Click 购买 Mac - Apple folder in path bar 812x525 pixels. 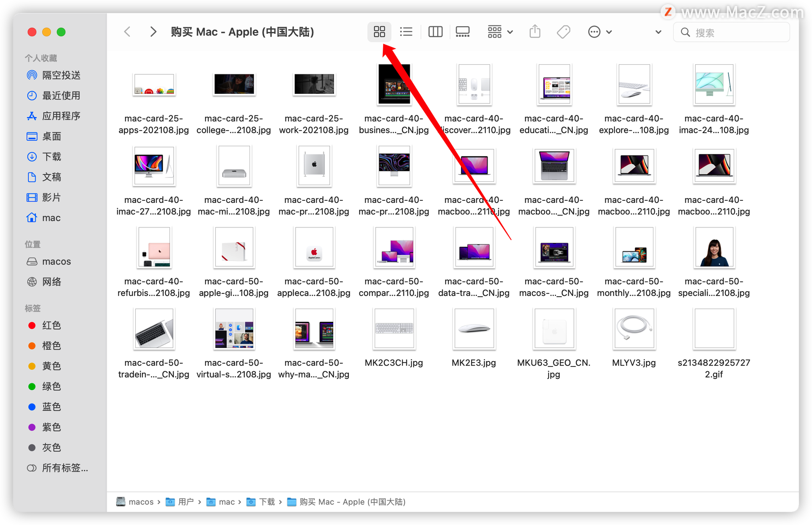pyautogui.click(x=346, y=502)
